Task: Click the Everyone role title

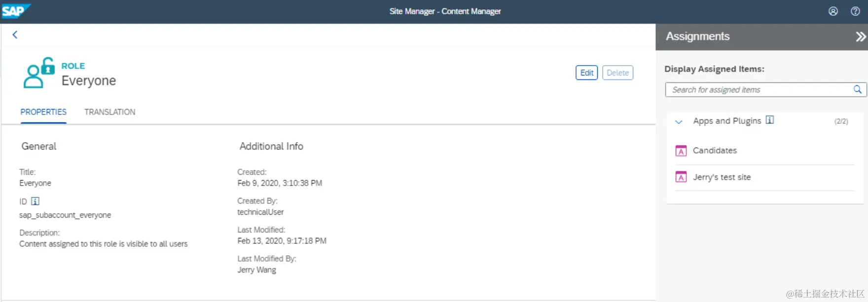Action: 89,80
